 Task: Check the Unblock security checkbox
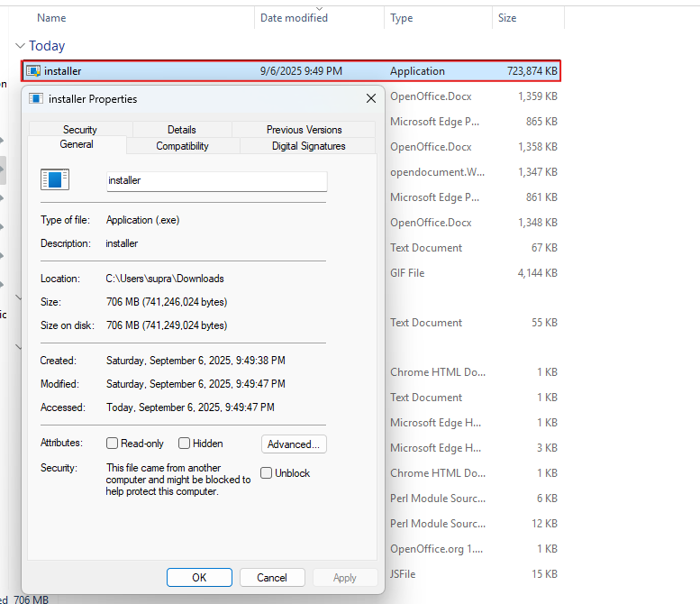[267, 473]
